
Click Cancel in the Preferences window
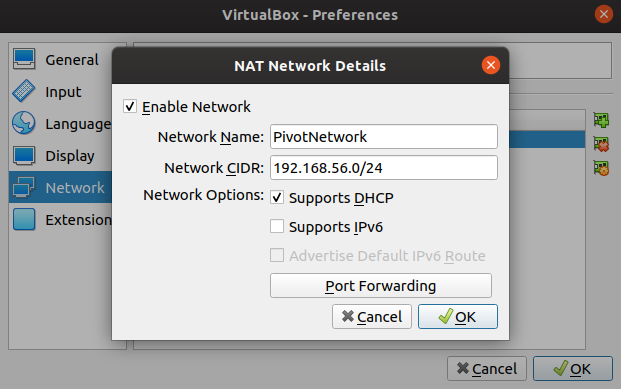(x=487, y=369)
